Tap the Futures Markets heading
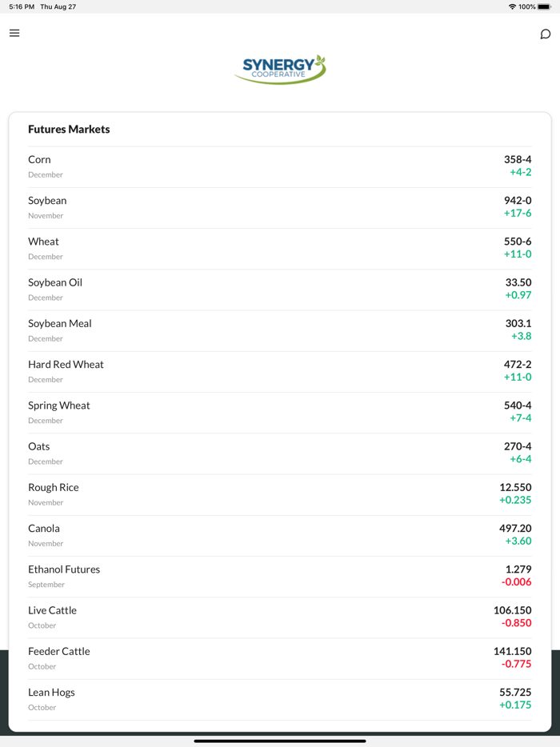This screenshot has width=560, height=747. (69, 129)
